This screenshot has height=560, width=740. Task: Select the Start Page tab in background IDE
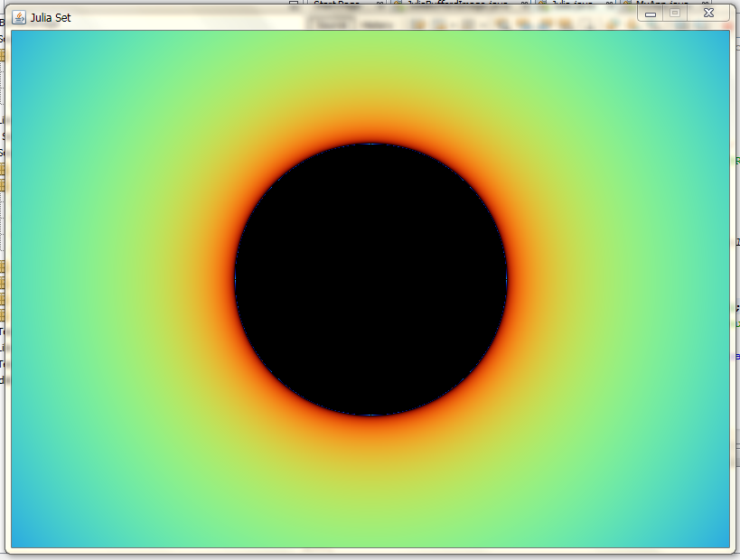pyautogui.click(x=346, y=4)
